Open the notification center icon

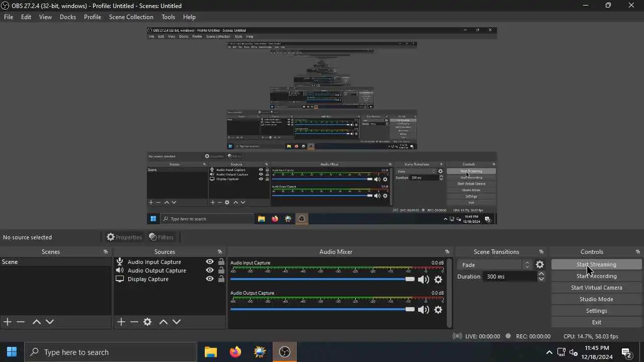coord(626,352)
